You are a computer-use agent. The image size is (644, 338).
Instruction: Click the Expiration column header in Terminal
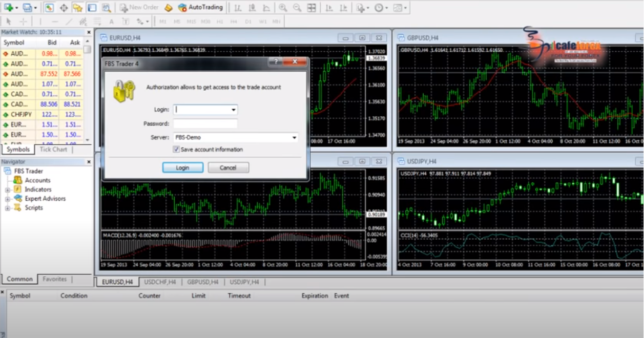pos(315,295)
